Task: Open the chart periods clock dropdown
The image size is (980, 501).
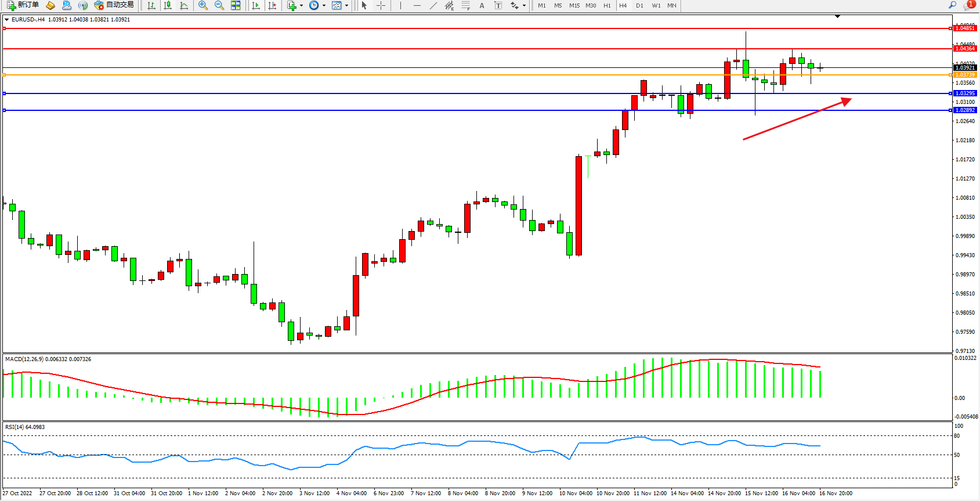Action: coord(324,6)
